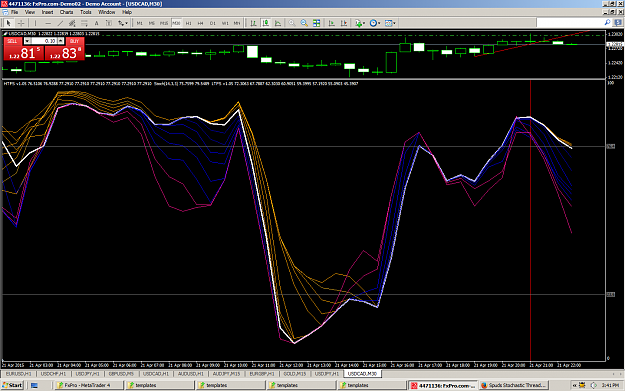
Task: Open the periodicity clock dropdown
Action: (375, 23)
